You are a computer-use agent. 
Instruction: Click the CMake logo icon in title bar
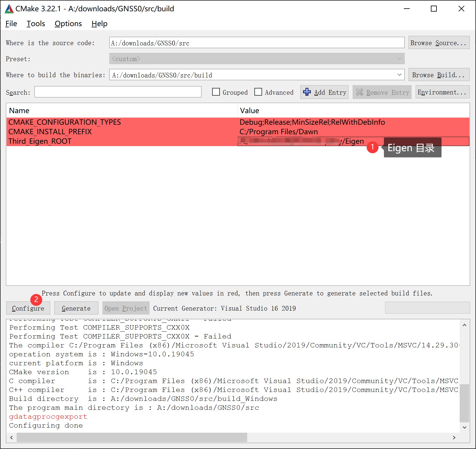pyautogui.click(x=9, y=9)
